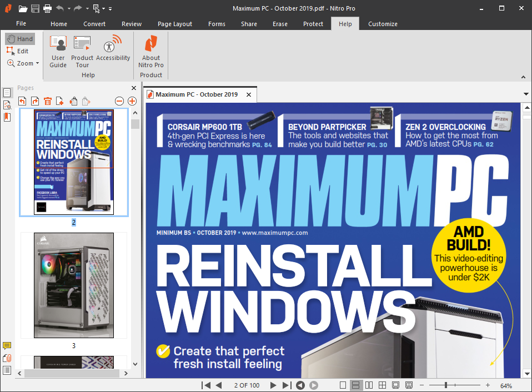Activate the Select tool in quick access toolbar
Screen dimensions: 532x392
point(97,8)
